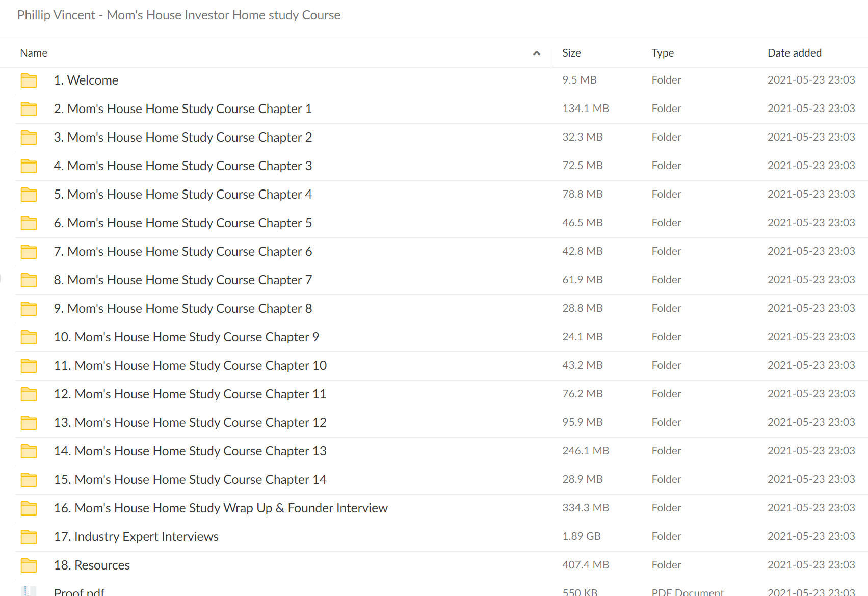Open 12. Mom's House Home Study Course Chapter 11

point(190,394)
